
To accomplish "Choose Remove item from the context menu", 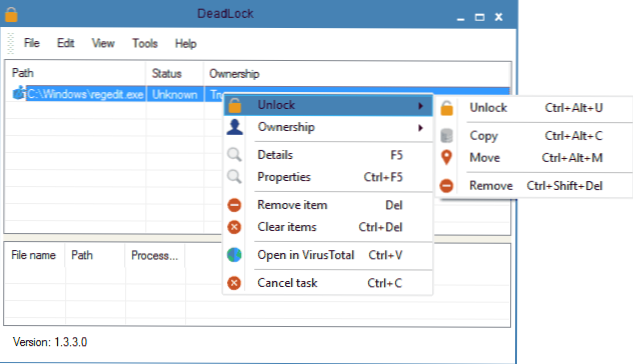I will tap(328, 205).
